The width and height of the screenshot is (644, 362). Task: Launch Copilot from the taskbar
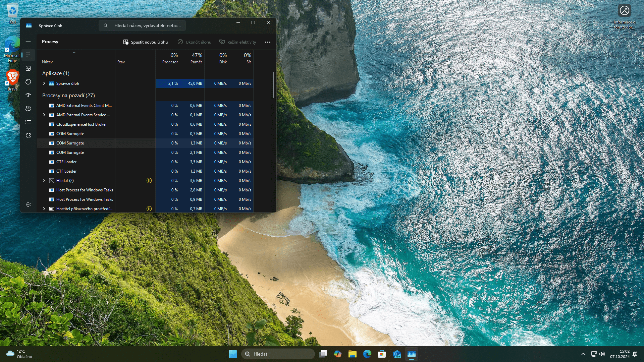[338, 354]
